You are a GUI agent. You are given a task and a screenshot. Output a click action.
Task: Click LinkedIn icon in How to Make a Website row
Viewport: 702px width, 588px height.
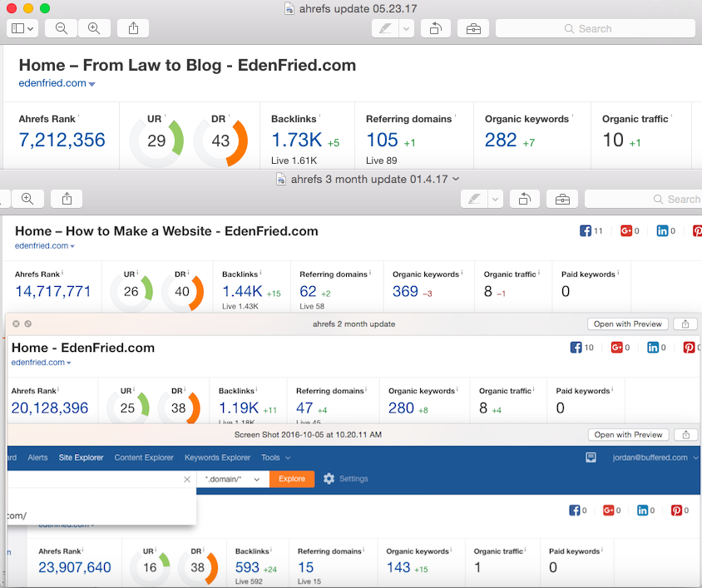pyautogui.click(x=662, y=231)
